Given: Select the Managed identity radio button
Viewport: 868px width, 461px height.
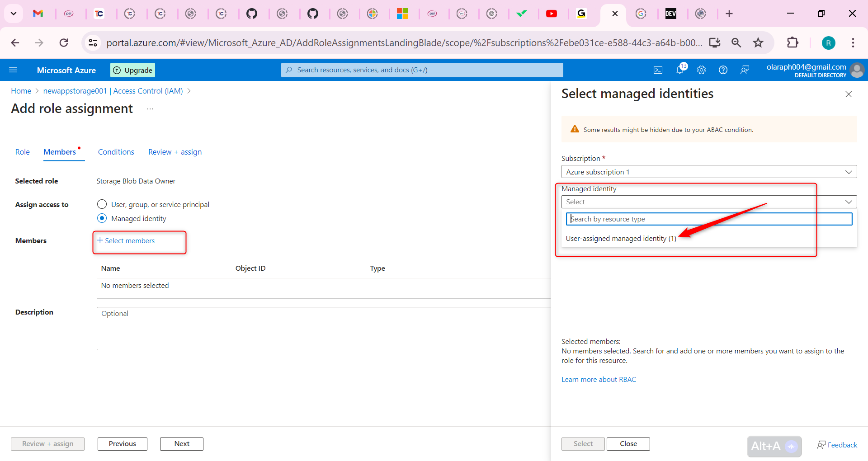Looking at the screenshot, I should [x=102, y=218].
